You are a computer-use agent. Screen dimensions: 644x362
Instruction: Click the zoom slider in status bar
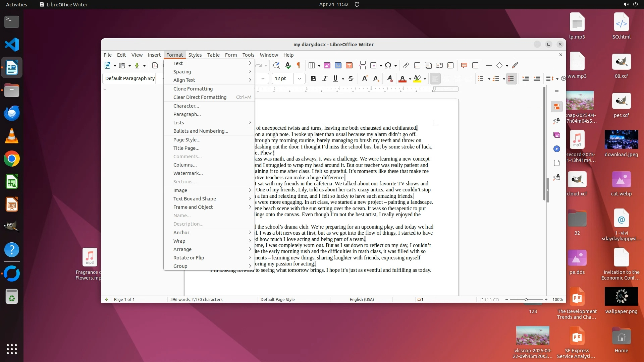click(x=526, y=299)
